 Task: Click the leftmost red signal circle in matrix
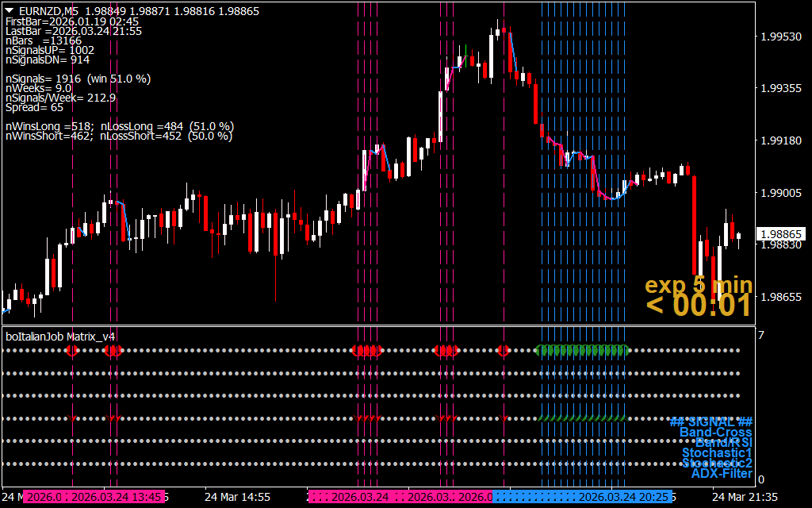coord(72,350)
